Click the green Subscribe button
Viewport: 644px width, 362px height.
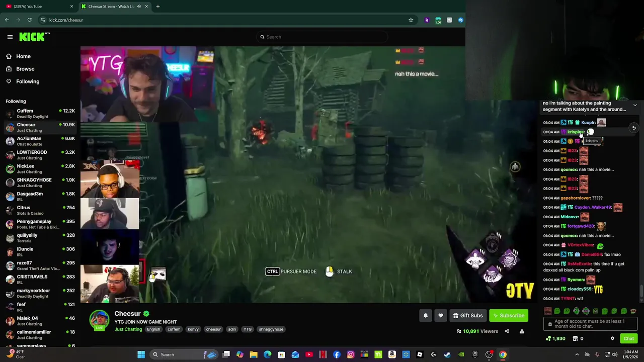(x=509, y=315)
